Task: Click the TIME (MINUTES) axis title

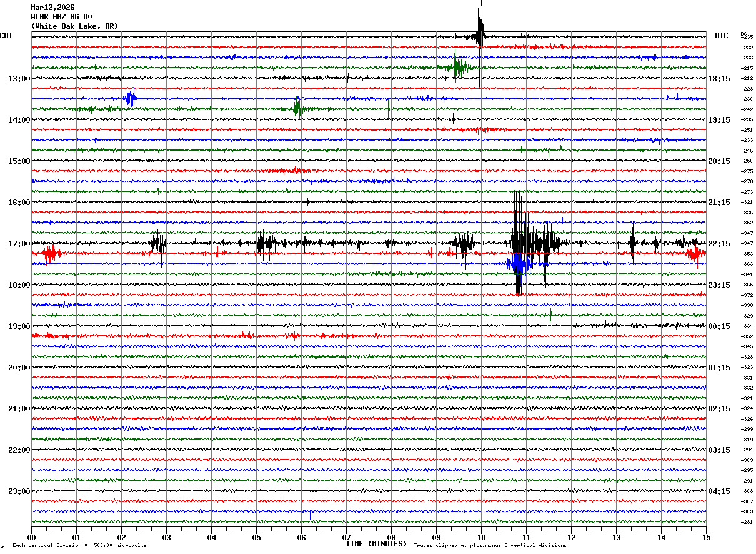Action: 376,544
